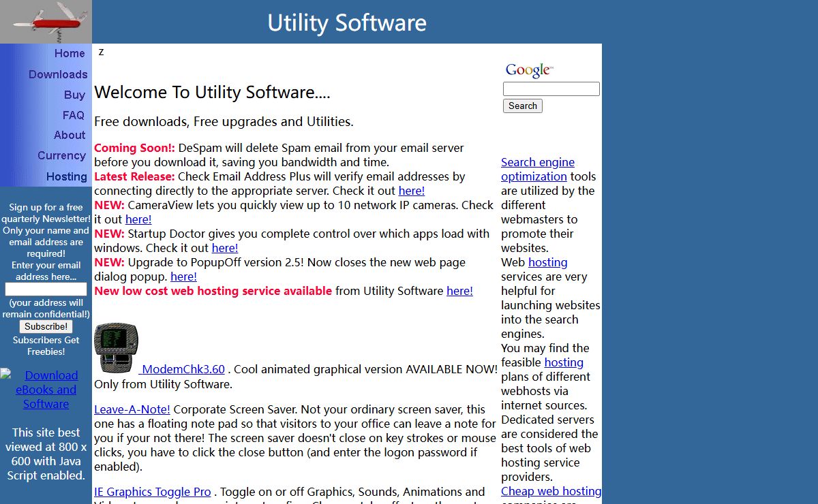
Task: Click the 'Utility Software' banner title
Action: (x=347, y=22)
